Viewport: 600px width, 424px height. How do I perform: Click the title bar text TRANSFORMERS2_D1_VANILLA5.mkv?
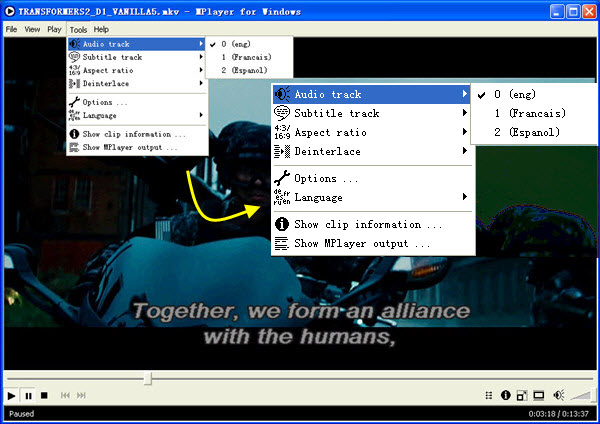pos(98,11)
